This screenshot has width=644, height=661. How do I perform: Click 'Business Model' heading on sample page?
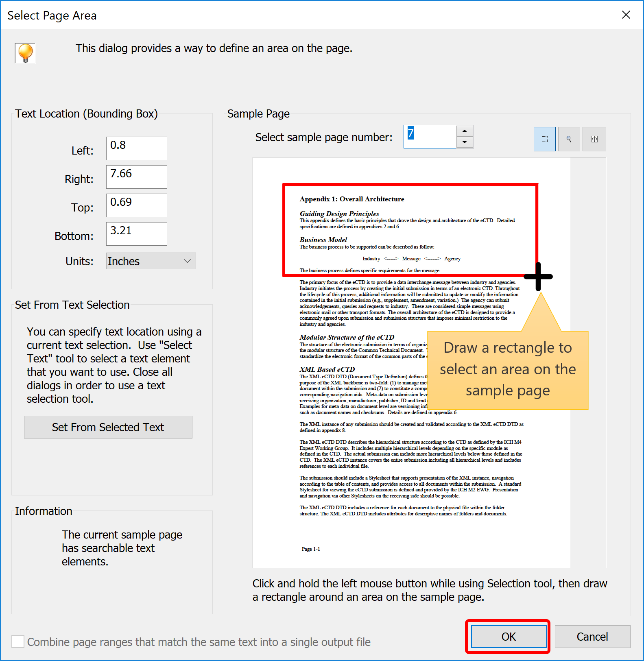pos(323,240)
